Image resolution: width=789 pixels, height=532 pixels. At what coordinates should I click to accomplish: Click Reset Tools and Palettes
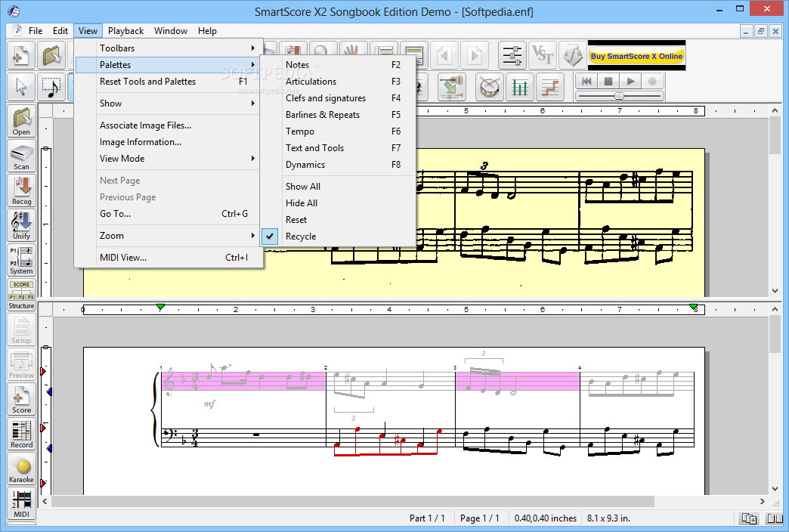168,81
